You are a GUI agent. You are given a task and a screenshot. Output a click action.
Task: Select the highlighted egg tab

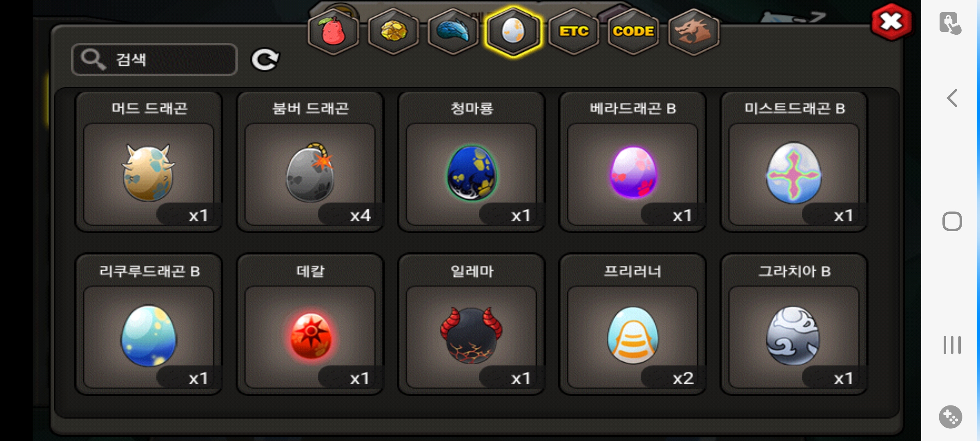[x=513, y=31]
